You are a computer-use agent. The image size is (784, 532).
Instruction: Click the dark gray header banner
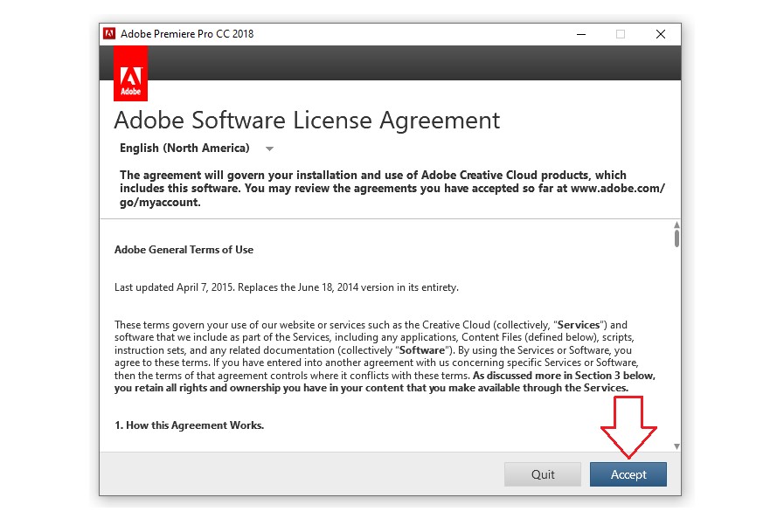click(x=411, y=63)
